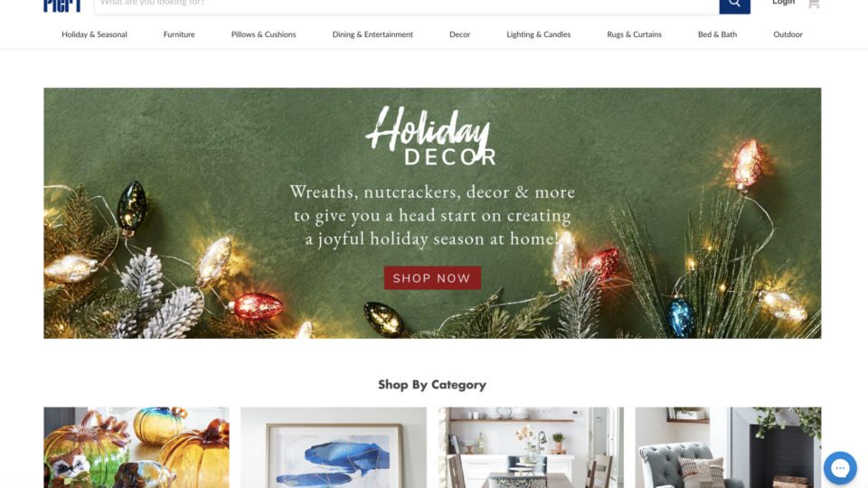Focus the product search input field

click(406, 5)
